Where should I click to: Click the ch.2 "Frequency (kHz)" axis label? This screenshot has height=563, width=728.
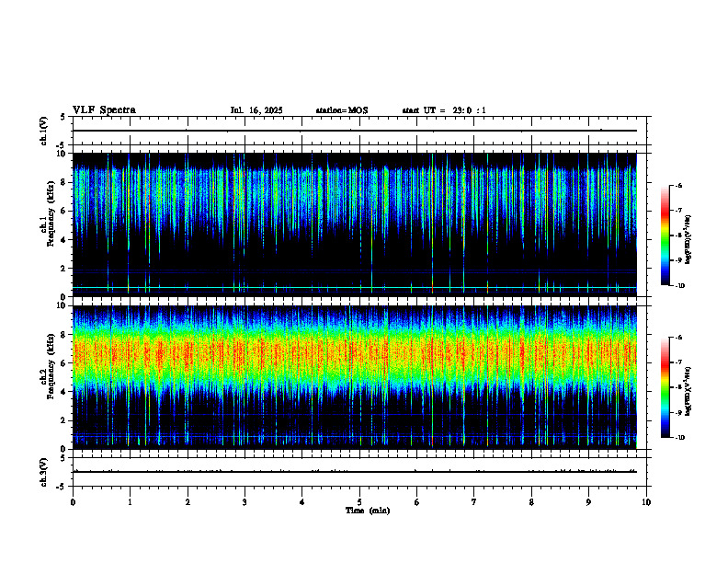pyautogui.click(x=51, y=366)
